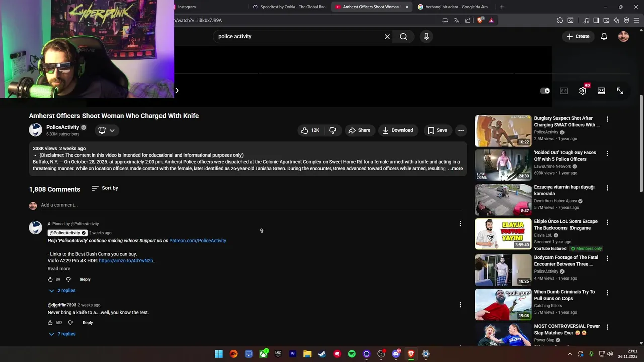Open the djgriffin7393 comment's three-dot menu
644x362 pixels.
(460, 305)
